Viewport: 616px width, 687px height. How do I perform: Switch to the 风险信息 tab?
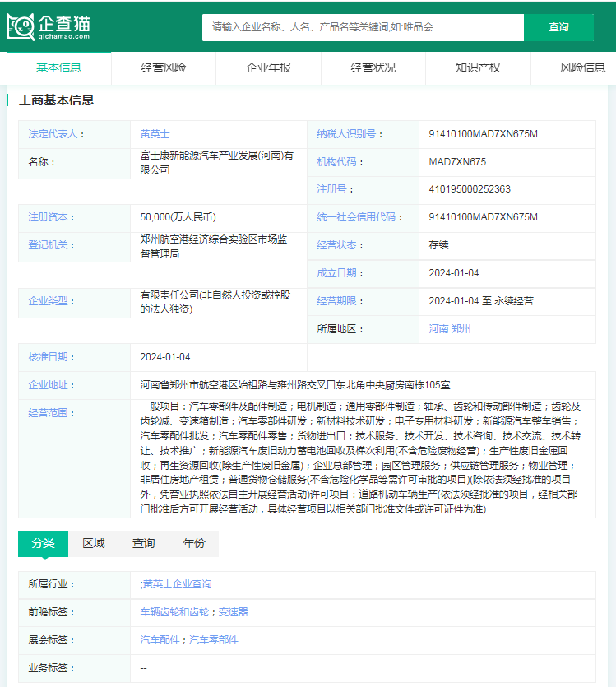click(x=583, y=68)
